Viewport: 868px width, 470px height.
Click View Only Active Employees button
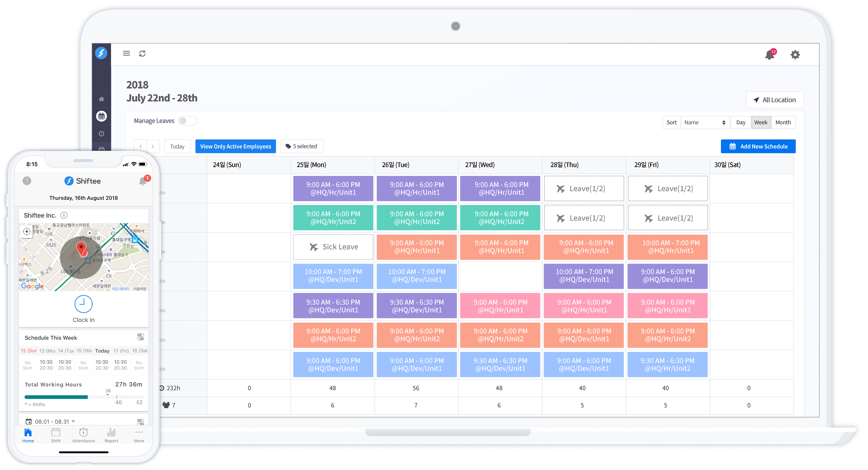(235, 146)
